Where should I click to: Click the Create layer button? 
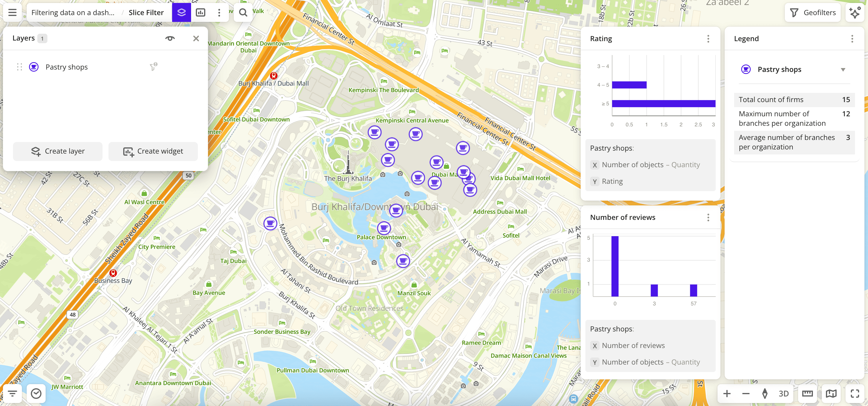tap(57, 151)
